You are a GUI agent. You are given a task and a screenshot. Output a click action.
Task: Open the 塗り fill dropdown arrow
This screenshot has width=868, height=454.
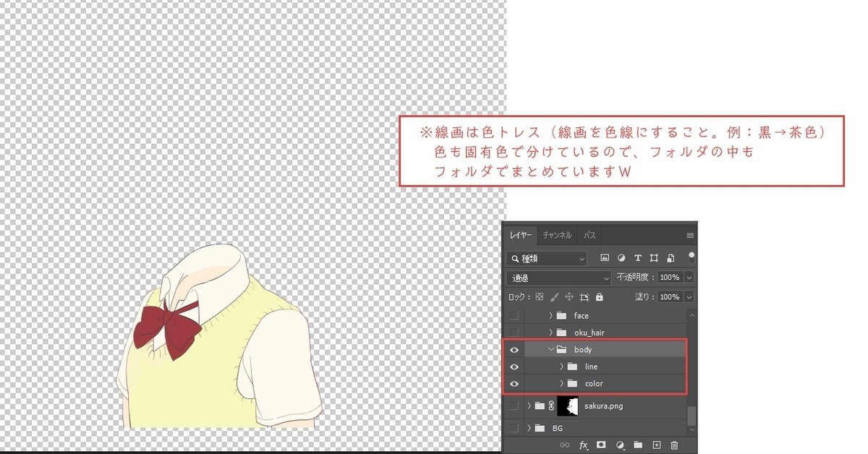pos(689,297)
